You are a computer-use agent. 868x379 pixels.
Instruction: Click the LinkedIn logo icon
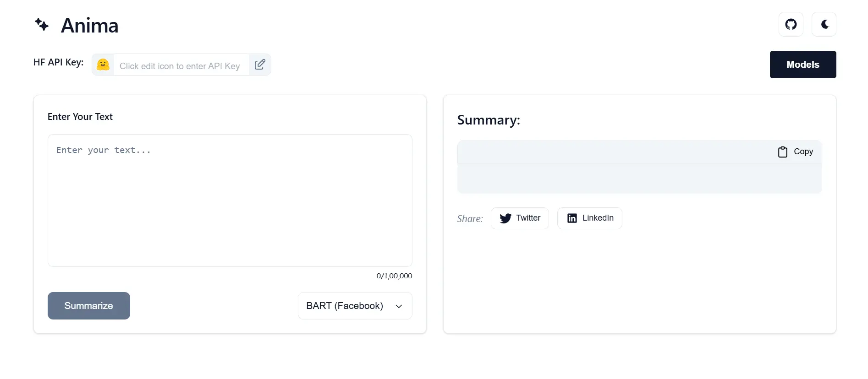tap(571, 218)
